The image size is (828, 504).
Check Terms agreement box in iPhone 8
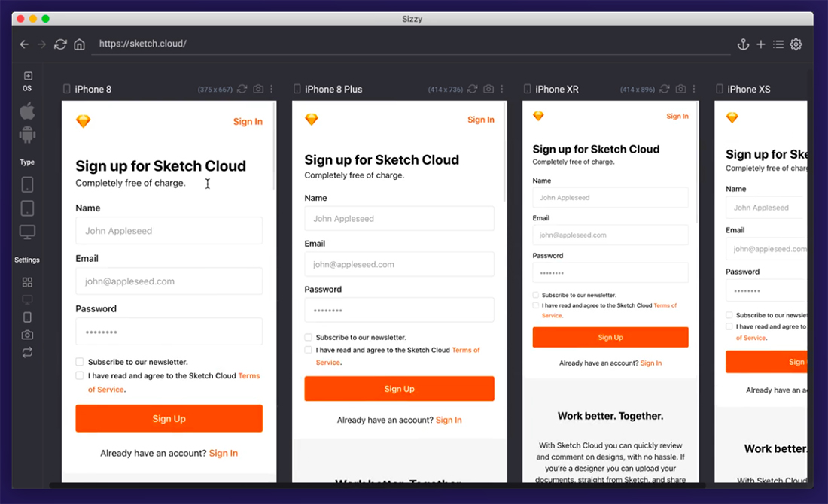coord(80,376)
